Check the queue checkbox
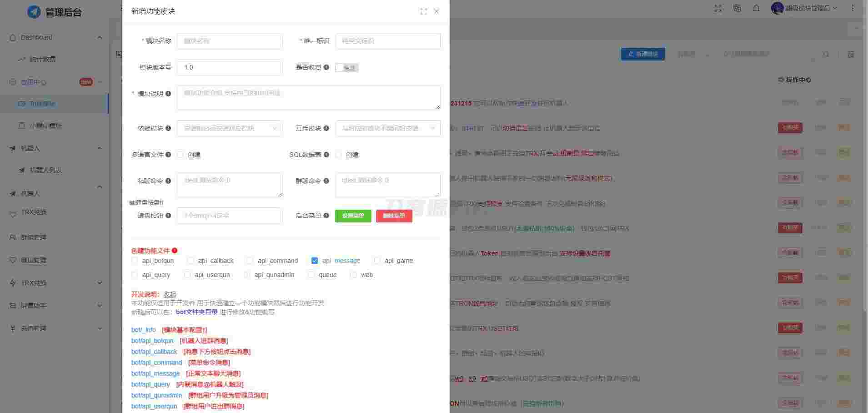The image size is (868, 413). click(x=311, y=275)
